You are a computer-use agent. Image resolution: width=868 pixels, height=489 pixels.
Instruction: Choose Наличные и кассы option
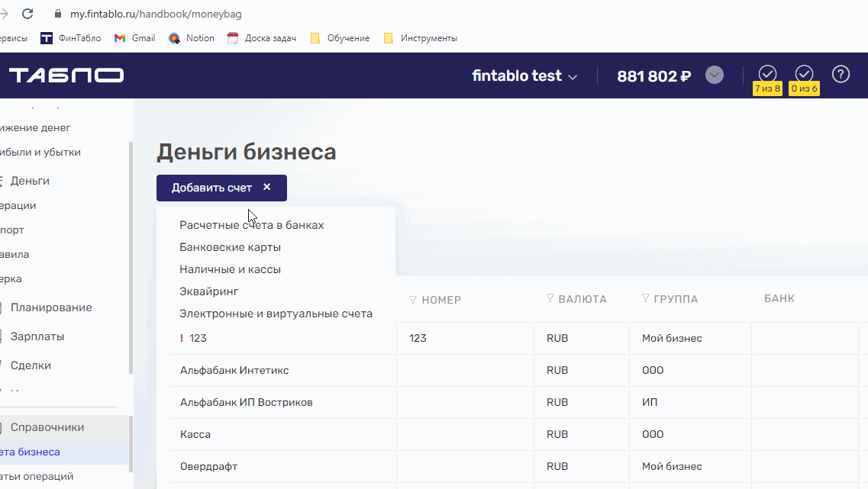coord(231,269)
